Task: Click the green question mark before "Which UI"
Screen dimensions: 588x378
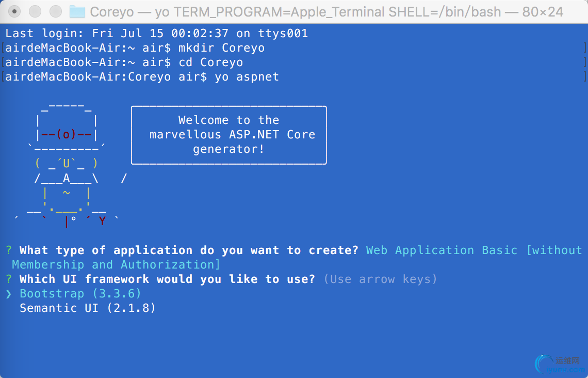Action: point(9,279)
